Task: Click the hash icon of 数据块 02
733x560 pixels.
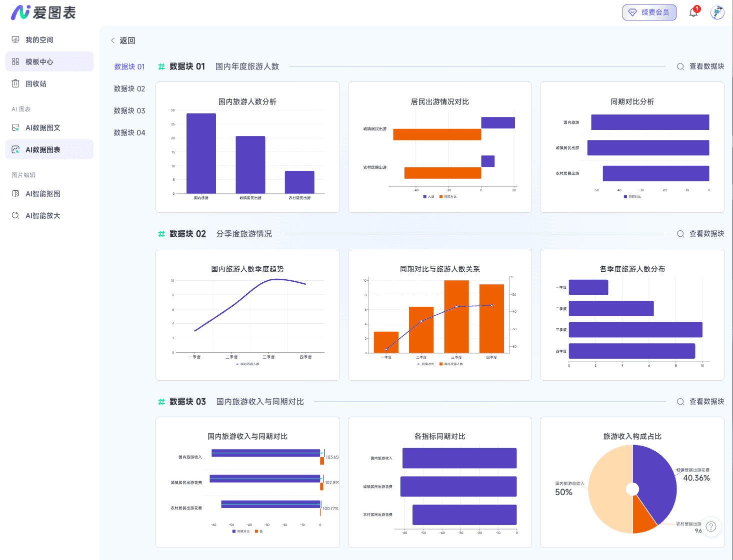Action: tap(161, 234)
